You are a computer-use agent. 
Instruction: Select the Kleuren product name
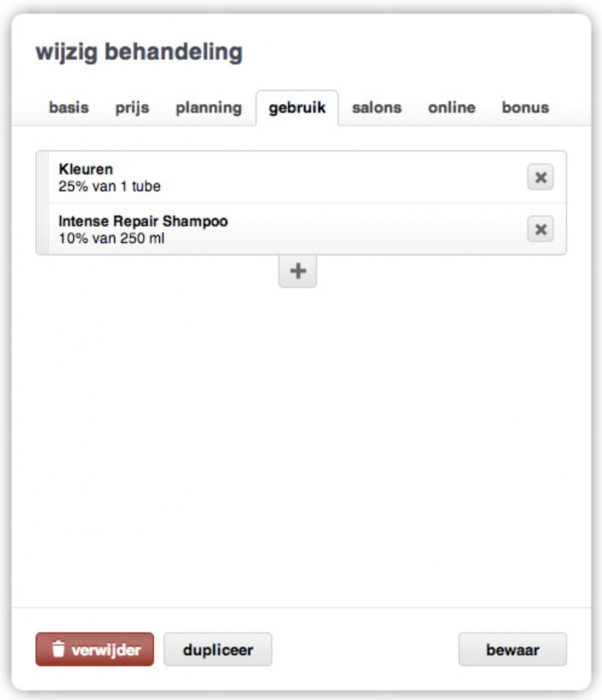[x=86, y=170]
